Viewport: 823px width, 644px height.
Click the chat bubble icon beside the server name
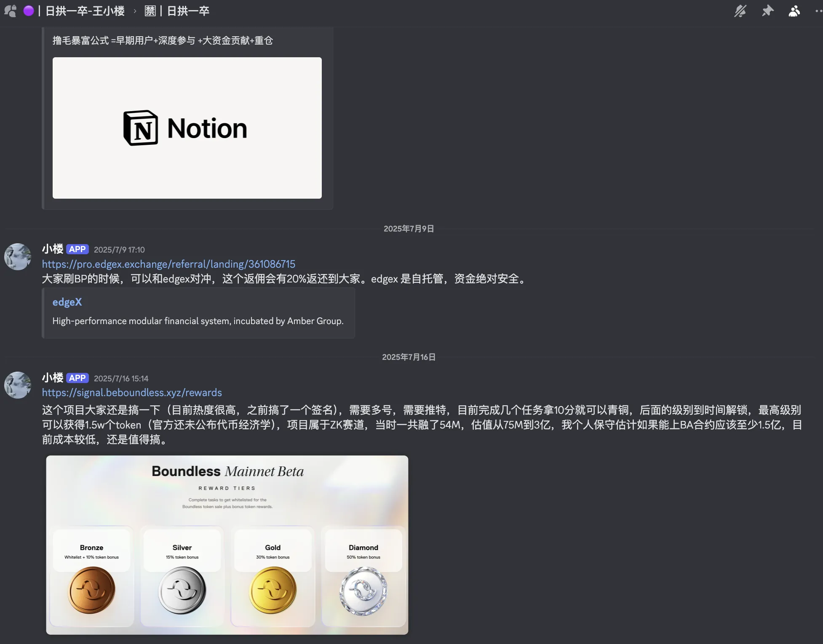pos(11,11)
